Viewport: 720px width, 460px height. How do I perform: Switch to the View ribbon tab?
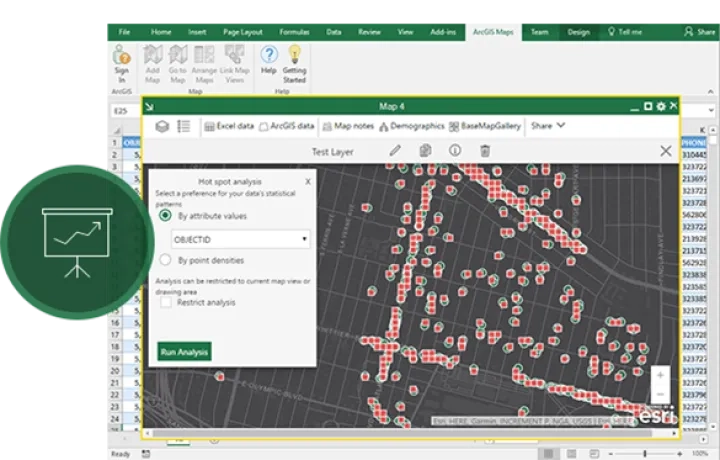coord(405,32)
